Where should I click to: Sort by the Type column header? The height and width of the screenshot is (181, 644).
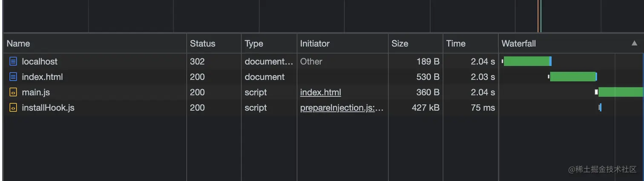pos(254,43)
